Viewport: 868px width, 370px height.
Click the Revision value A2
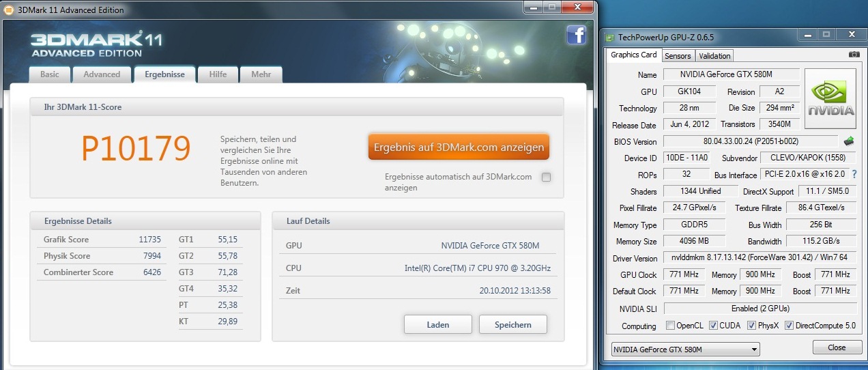[x=779, y=91]
